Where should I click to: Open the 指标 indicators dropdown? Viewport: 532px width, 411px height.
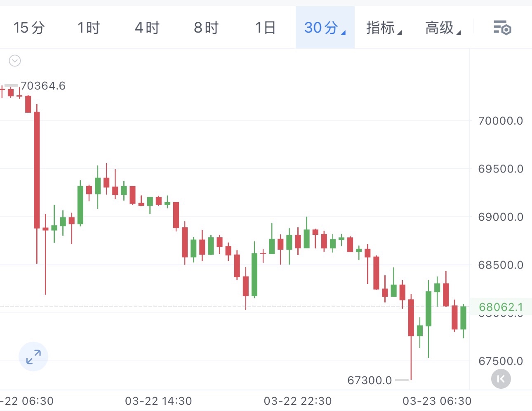(384, 28)
